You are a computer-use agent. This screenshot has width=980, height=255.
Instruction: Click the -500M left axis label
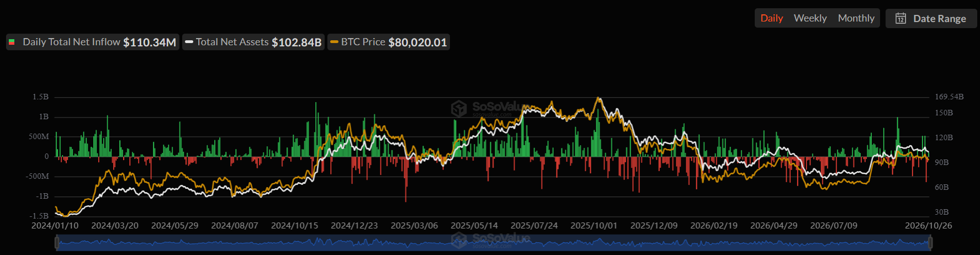click(37, 176)
